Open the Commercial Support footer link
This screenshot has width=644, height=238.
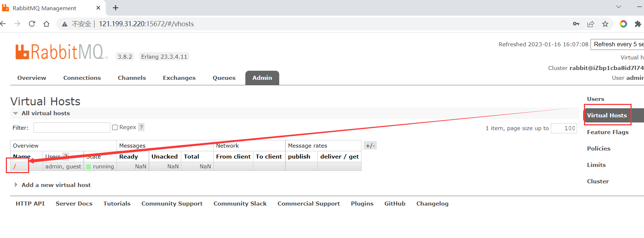coord(309,203)
